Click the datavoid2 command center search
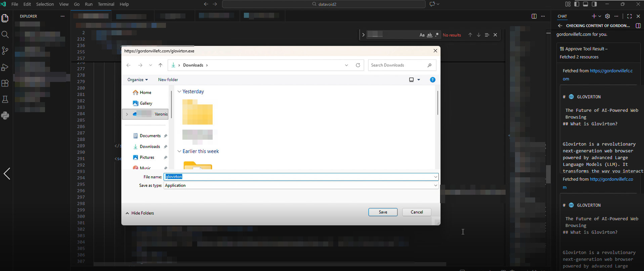Viewport: 644px width, 271px height. click(x=324, y=4)
